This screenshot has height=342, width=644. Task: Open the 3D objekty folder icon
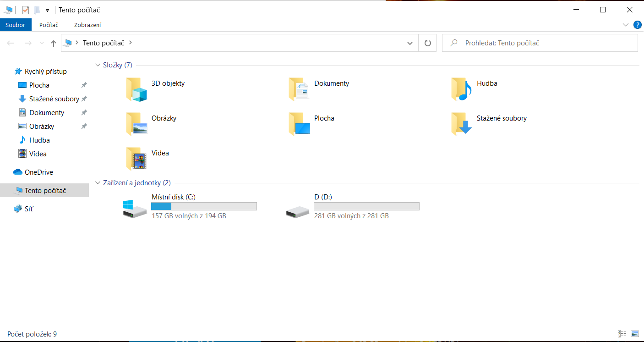pos(136,89)
